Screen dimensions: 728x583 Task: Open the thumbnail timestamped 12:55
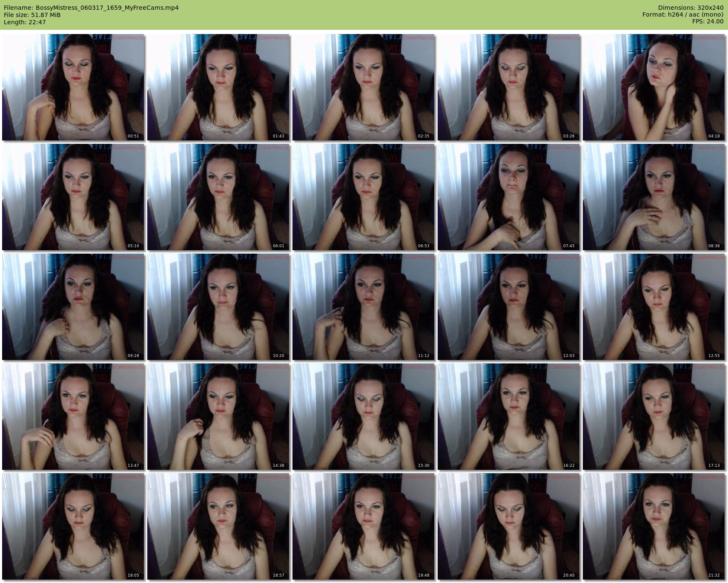(x=654, y=307)
